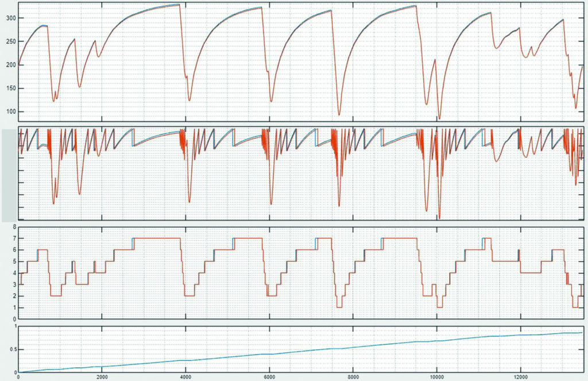Select the 4000 x-axis tick label
The width and height of the screenshot is (588, 381).
point(185,376)
